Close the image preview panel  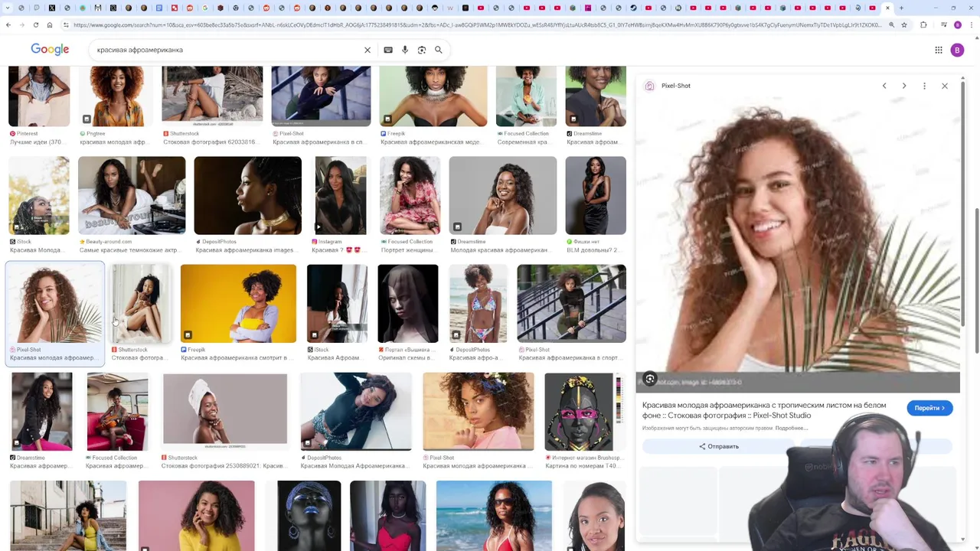click(x=945, y=86)
